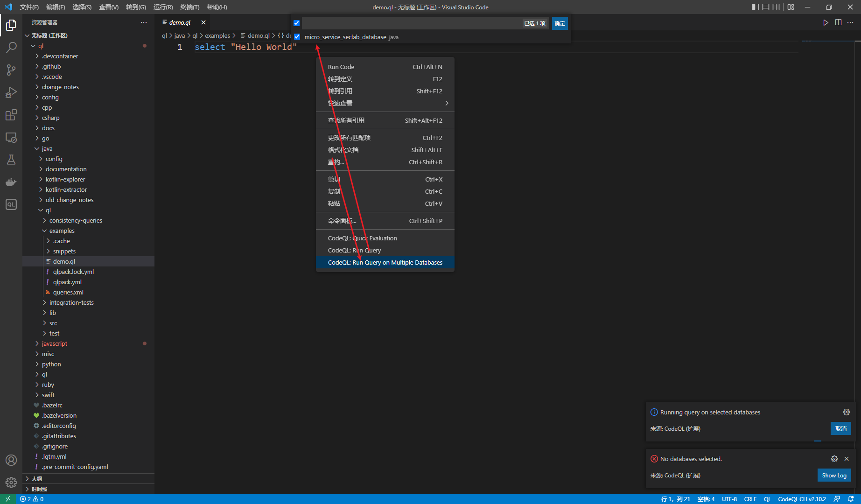Open qlpack.lock.yml in the explorer
This screenshot has height=504, width=861.
pos(73,272)
